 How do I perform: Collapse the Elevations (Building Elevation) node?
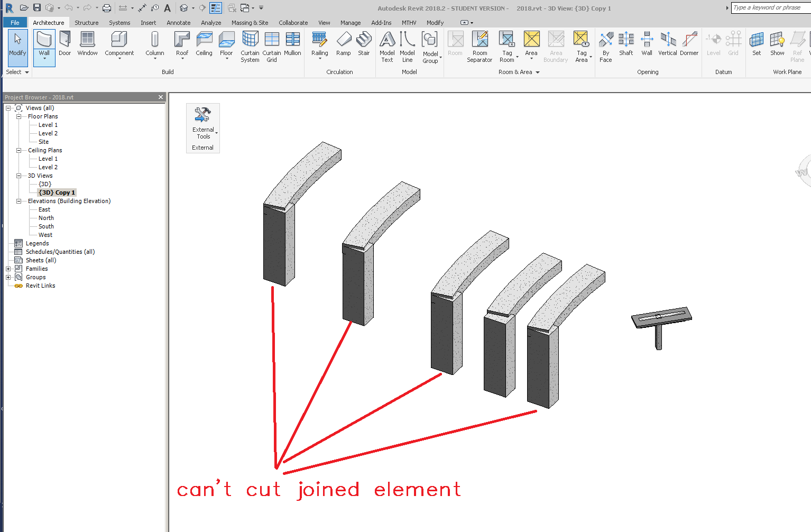[x=19, y=201]
